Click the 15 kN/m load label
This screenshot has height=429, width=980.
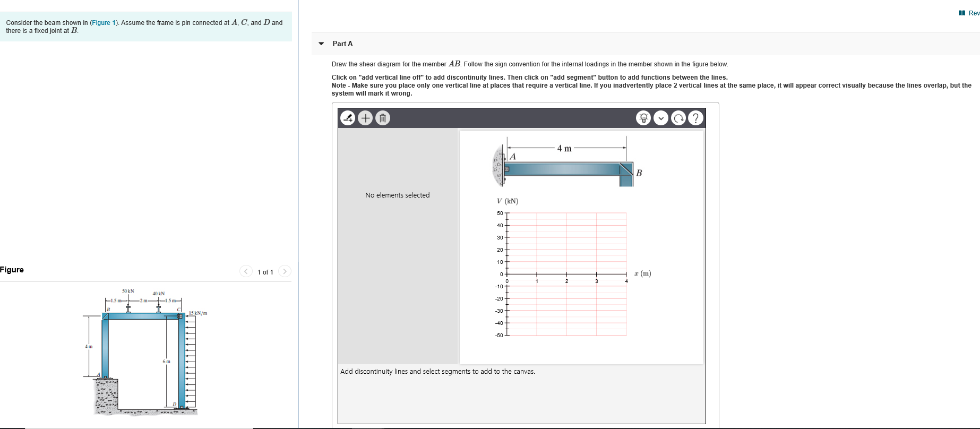click(x=198, y=313)
